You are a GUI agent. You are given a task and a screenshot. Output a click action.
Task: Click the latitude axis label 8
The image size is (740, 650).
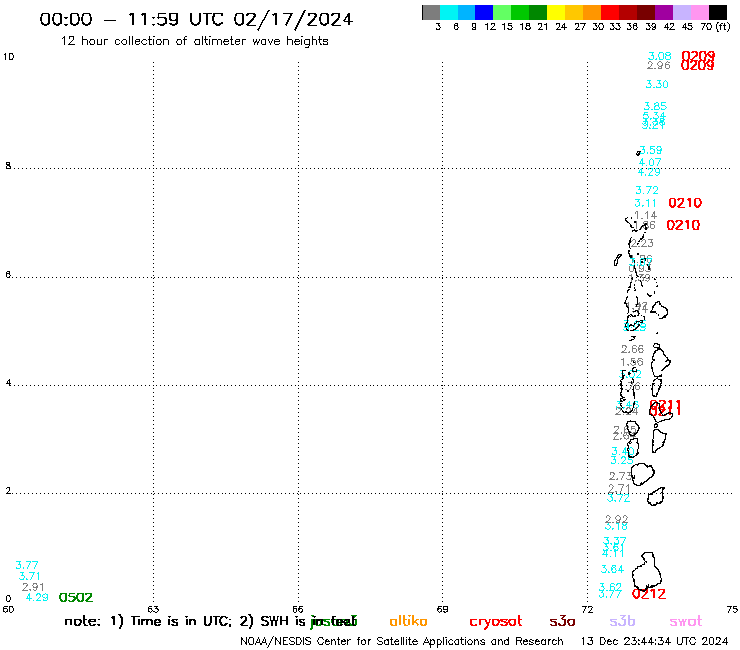tap(8, 166)
